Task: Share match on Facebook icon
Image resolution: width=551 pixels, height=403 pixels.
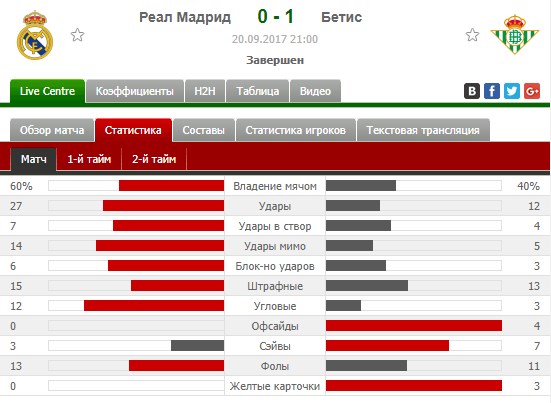Action: (x=492, y=91)
